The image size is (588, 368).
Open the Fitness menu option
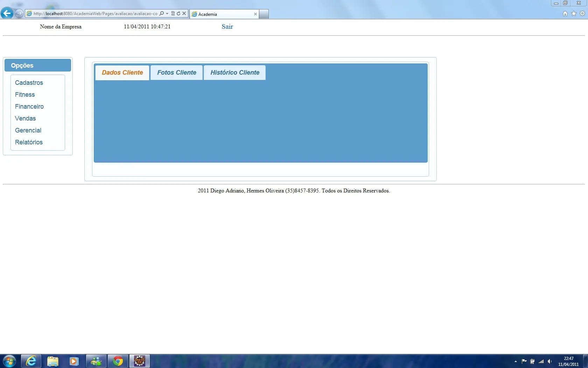pyautogui.click(x=25, y=95)
